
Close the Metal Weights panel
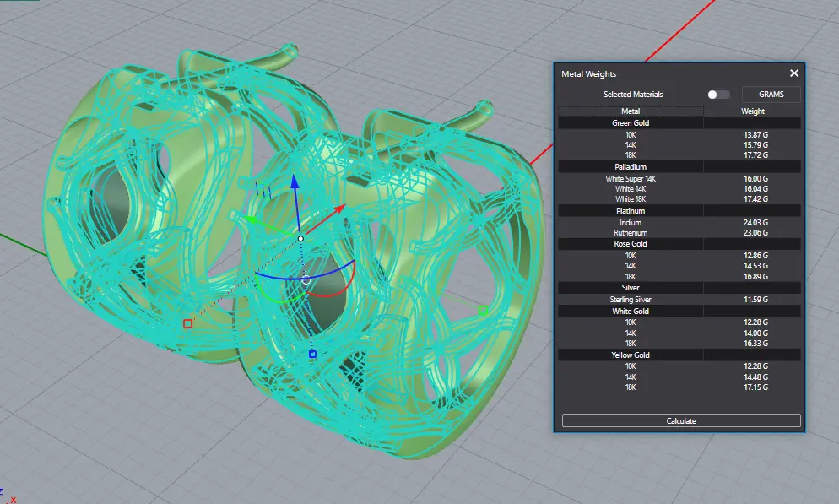pyautogui.click(x=793, y=73)
